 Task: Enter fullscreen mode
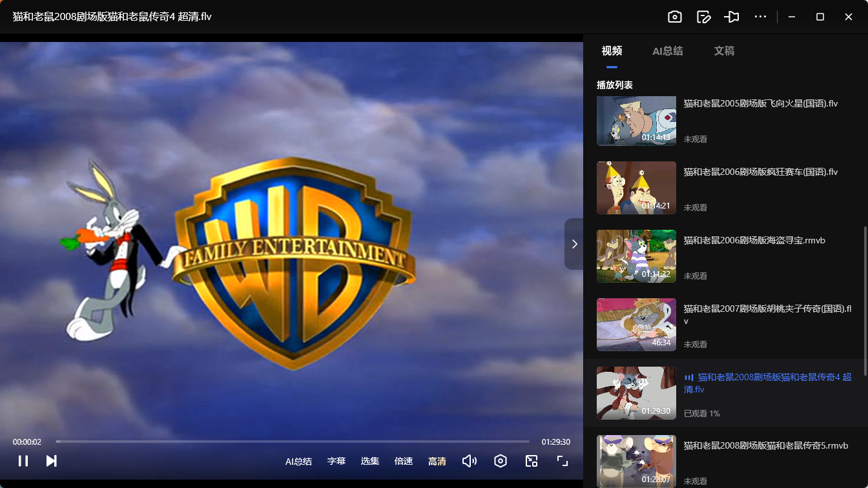tap(563, 461)
